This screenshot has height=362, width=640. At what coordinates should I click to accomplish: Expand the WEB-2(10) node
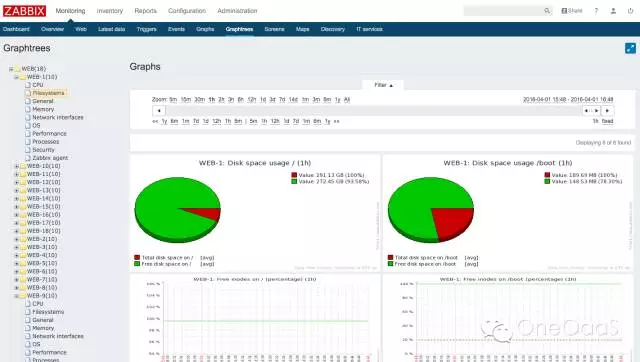coord(17,239)
